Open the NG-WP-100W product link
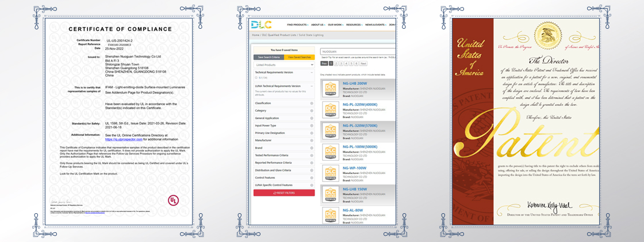 (x=354, y=168)
